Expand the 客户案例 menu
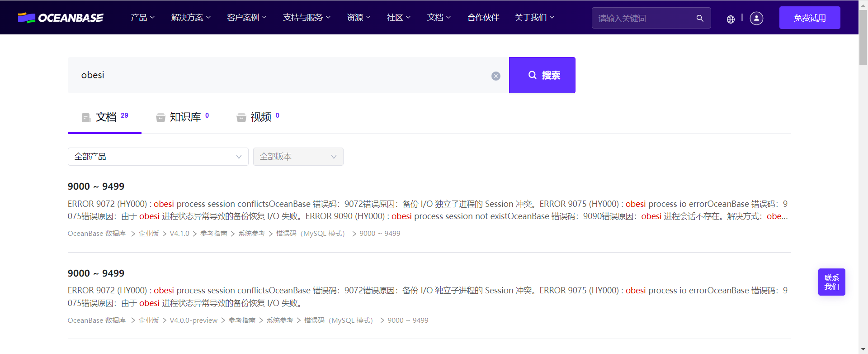The height and width of the screenshot is (354, 868). (x=247, y=18)
